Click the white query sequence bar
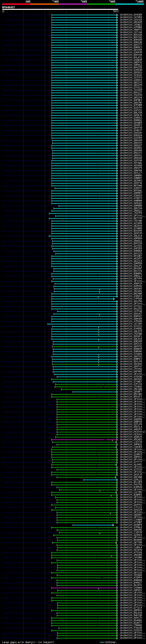 60,10
